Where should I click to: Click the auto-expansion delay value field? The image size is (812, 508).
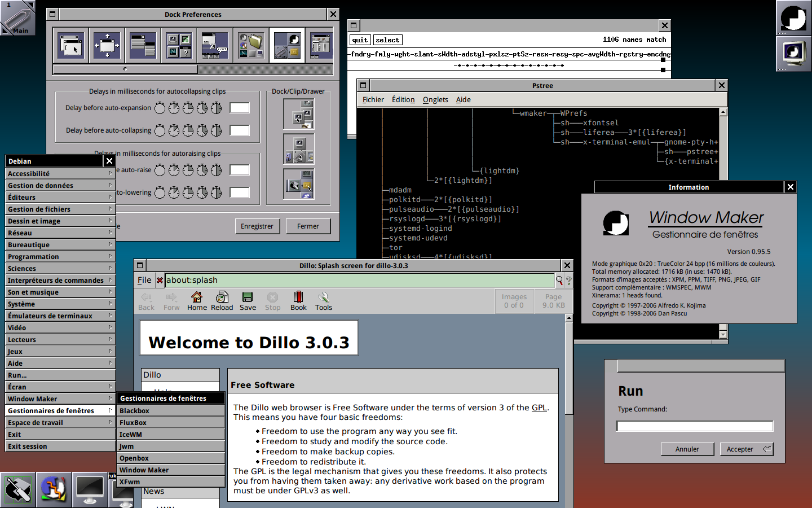[239, 108]
